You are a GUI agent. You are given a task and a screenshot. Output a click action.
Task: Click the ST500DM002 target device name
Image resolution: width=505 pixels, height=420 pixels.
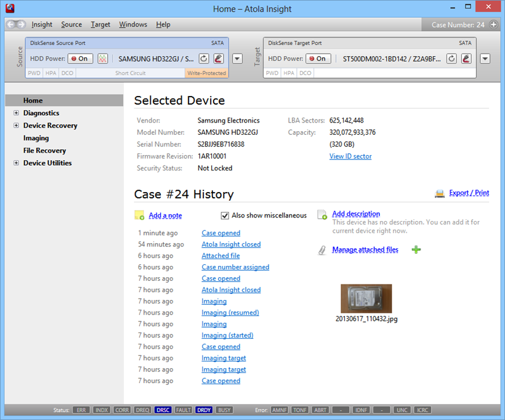[392, 59]
